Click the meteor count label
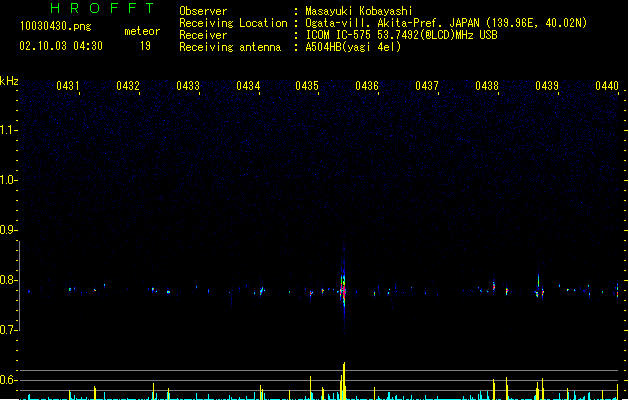The height and width of the screenshot is (400, 629). tap(142, 31)
